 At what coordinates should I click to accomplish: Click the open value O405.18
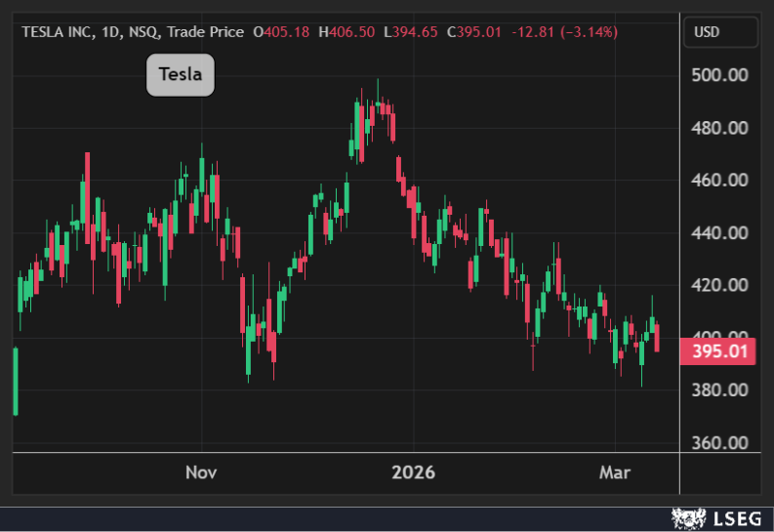(x=281, y=32)
